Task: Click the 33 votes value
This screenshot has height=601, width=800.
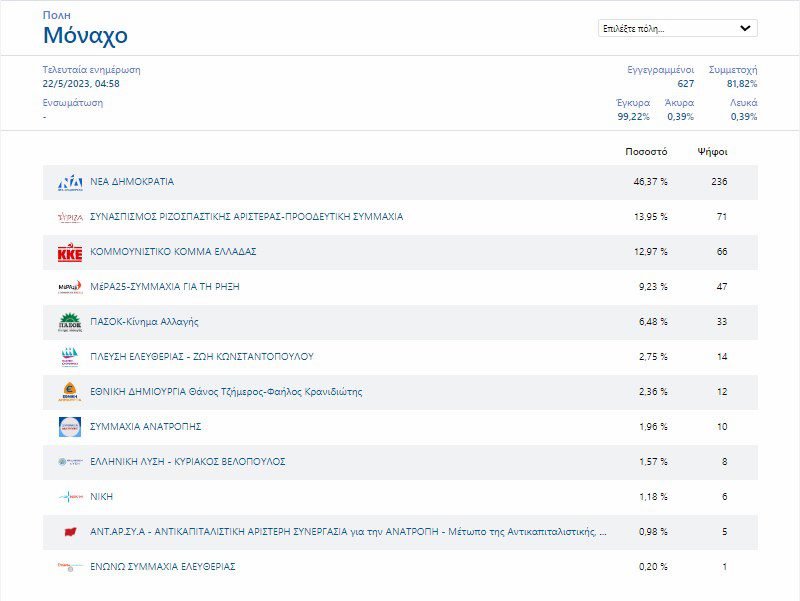Action: tap(722, 321)
